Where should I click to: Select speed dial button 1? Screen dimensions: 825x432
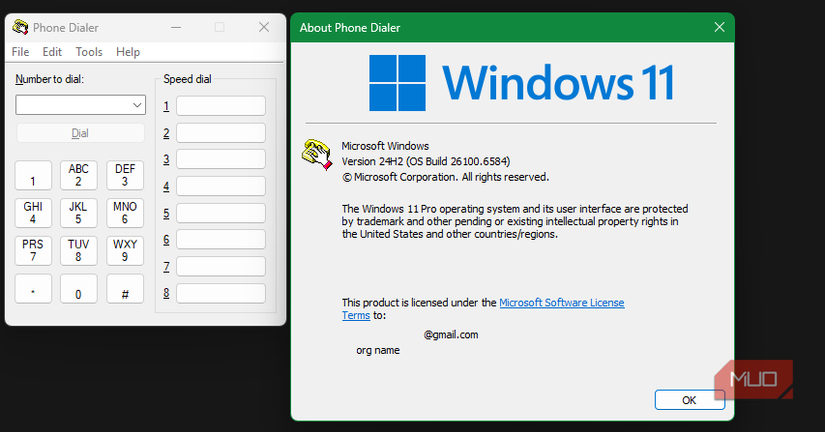click(220, 106)
